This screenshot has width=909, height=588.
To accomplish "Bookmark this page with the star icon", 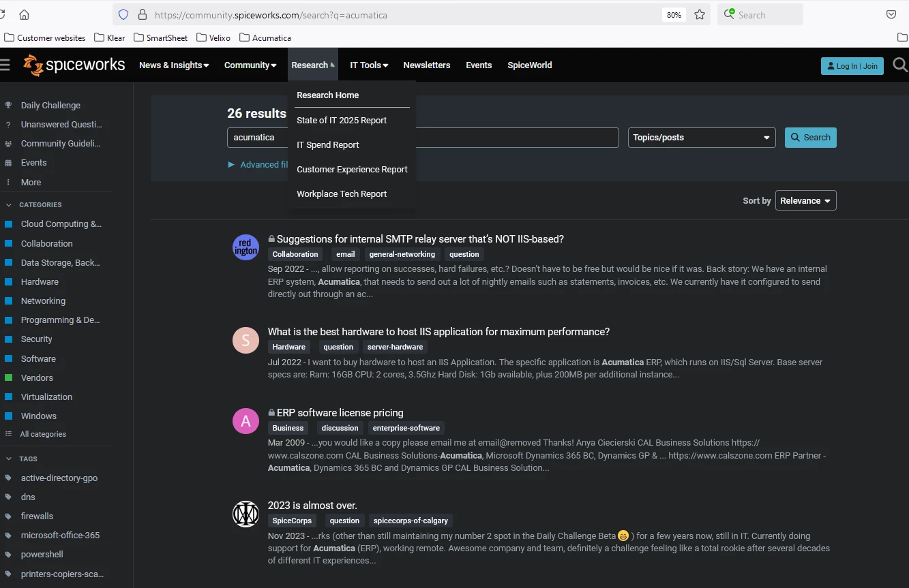I will pyautogui.click(x=700, y=14).
